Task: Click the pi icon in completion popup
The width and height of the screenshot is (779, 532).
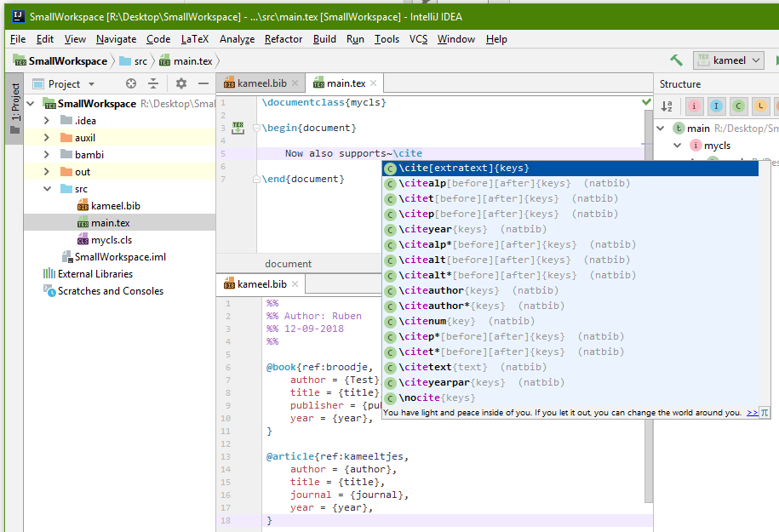Action: (x=765, y=412)
